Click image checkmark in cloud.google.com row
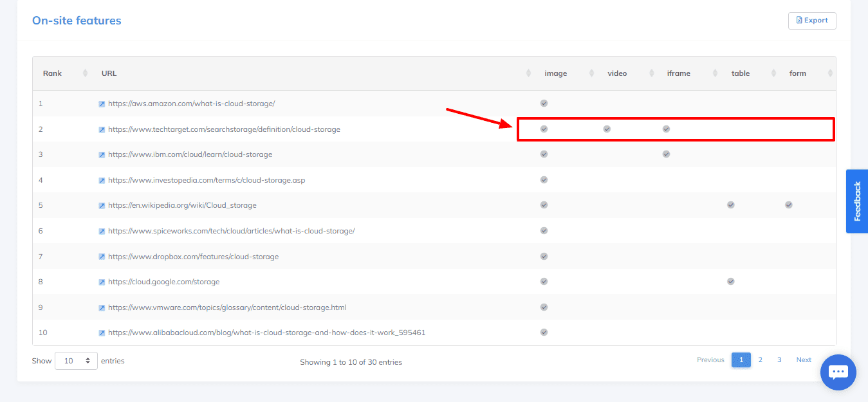The image size is (868, 402). click(x=544, y=281)
